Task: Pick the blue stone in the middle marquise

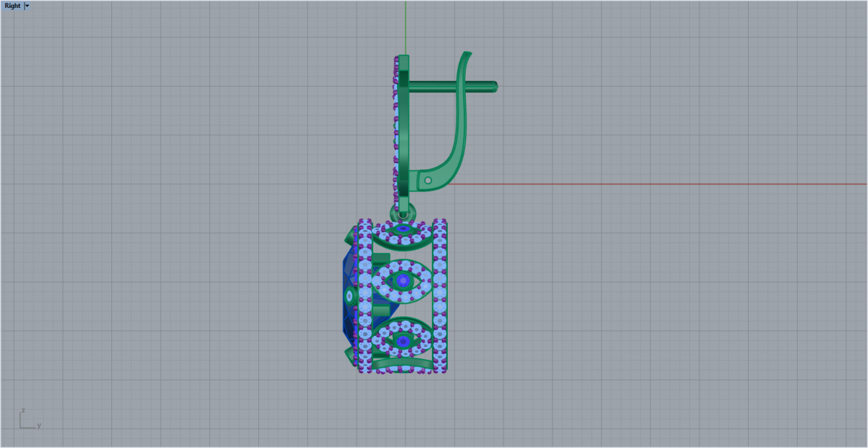Action: pyautogui.click(x=402, y=280)
